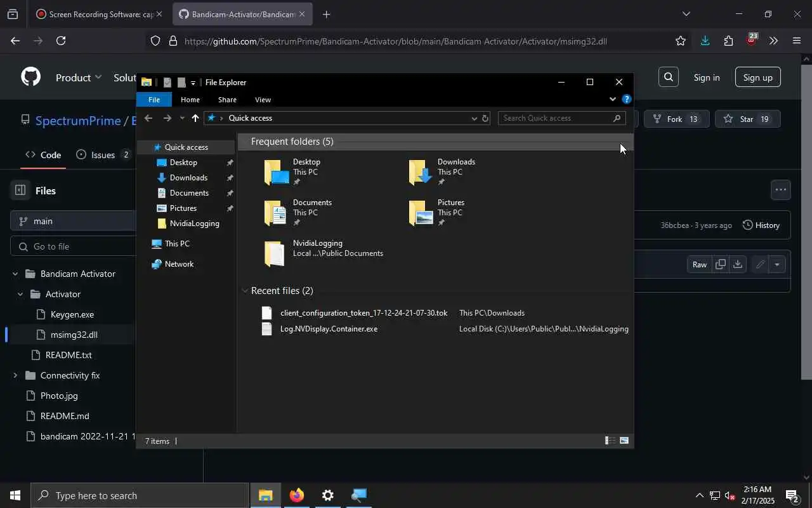Reload the current Firefox page
The image size is (812, 508).
click(61, 41)
